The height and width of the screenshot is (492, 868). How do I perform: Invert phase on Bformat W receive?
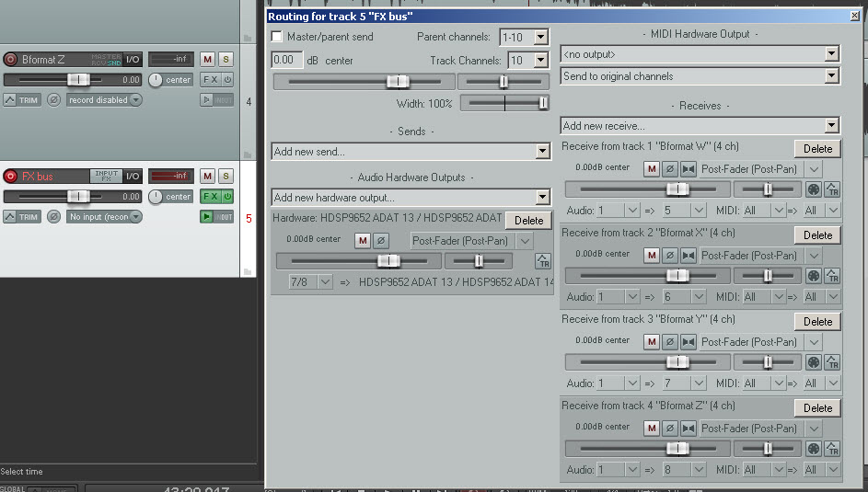pos(670,169)
